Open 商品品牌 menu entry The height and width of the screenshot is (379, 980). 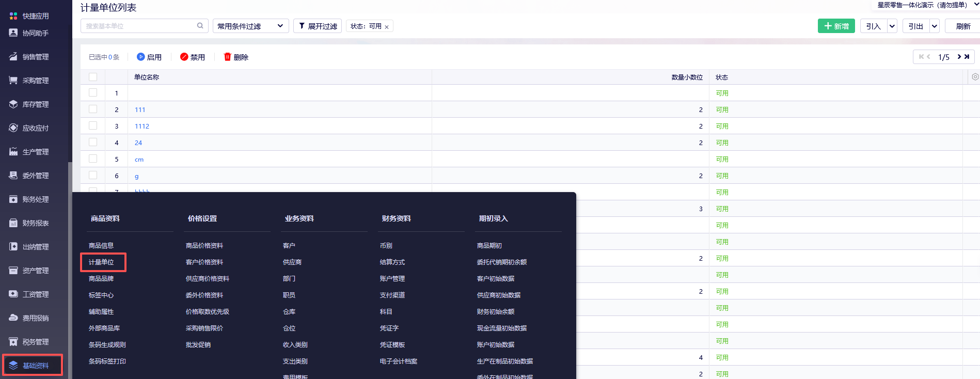click(101, 278)
